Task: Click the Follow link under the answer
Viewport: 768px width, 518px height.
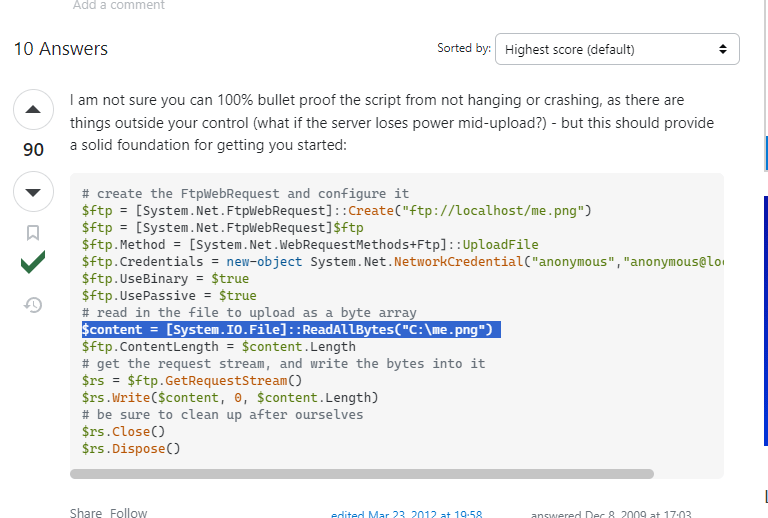Action: (128, 513)
